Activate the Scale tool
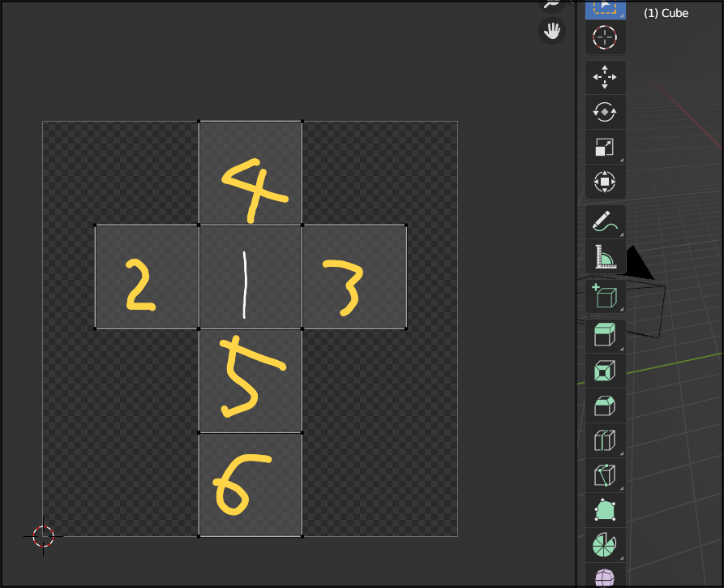Image resolution: width=724 pixels, height=588 pixels. [x=606, y=147]
